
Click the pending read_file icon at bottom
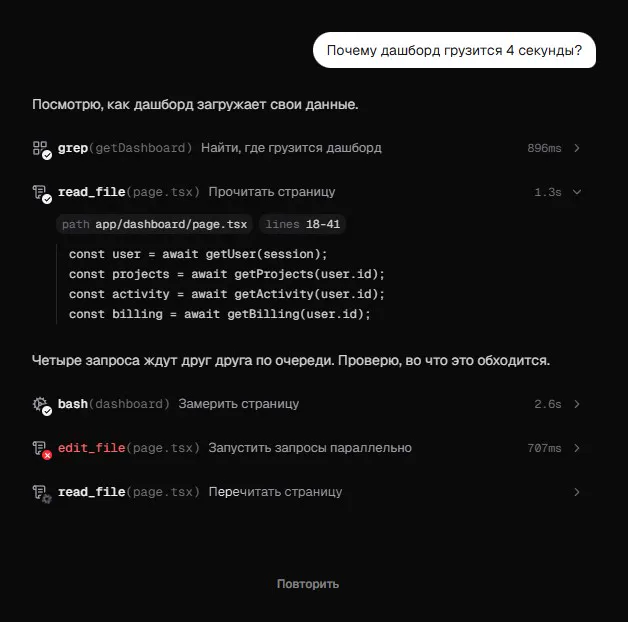42,493
